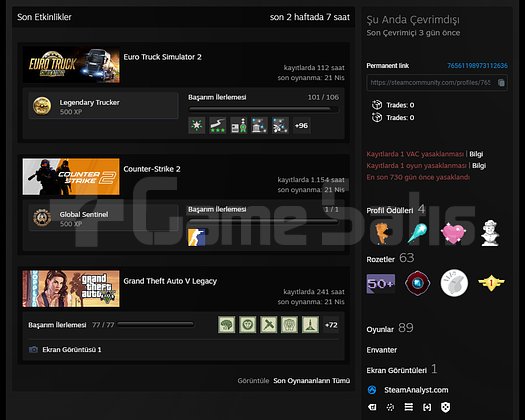Viewport: 525px width, 420px height.
Task: Click the Euro Truck achievement progress bar
Action: pos(263,109)
